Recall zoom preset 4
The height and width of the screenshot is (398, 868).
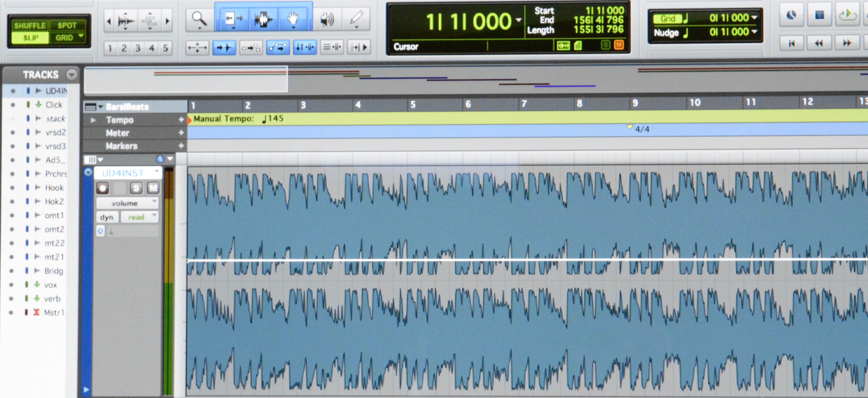coord(152,48)
